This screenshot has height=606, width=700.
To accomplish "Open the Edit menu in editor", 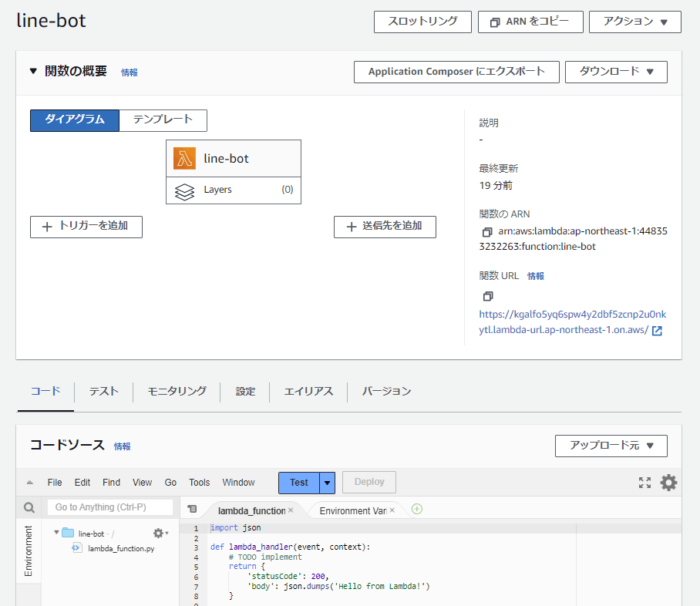I will [x=82, y=483].
